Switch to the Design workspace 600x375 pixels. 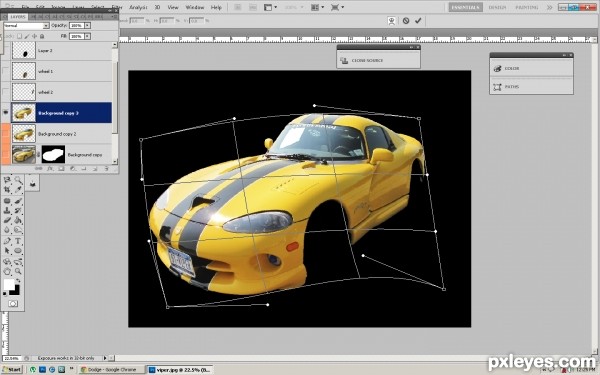coord(497,7)
